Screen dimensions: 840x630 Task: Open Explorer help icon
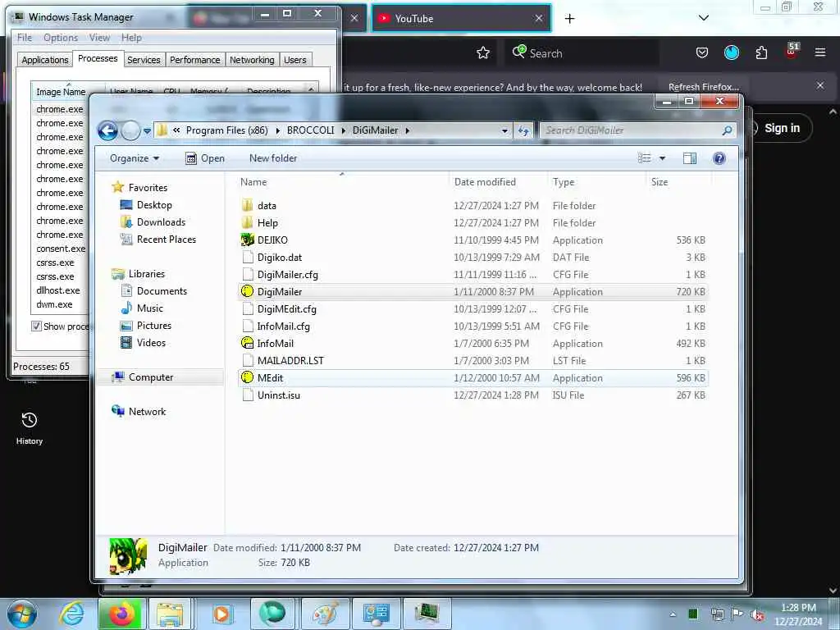(x=719, y=158)
